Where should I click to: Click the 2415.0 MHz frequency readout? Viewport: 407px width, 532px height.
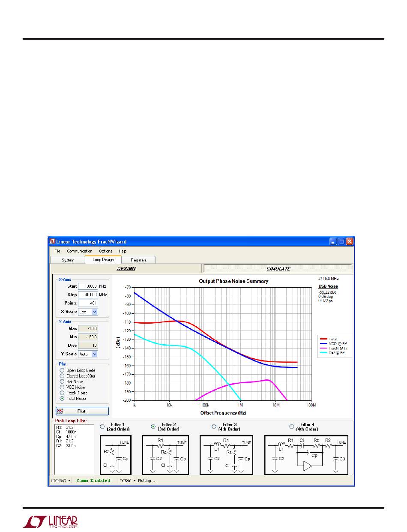[329, 278]
